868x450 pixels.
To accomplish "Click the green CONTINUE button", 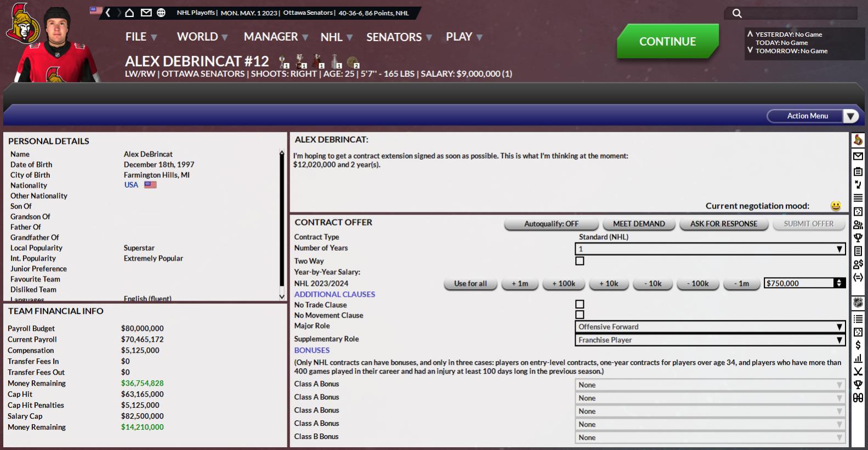I will [x=667, y=41].
